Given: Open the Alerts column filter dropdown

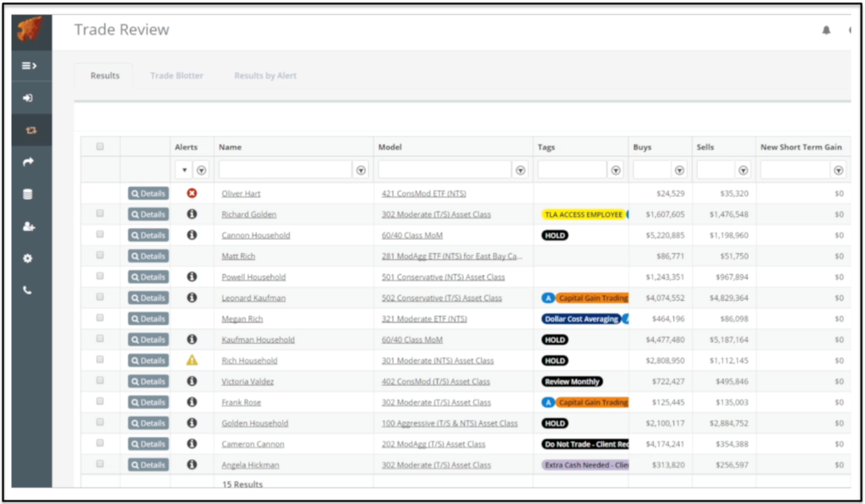Looking at the screenshot, I should pyautogui.click(x=201, y=170).
